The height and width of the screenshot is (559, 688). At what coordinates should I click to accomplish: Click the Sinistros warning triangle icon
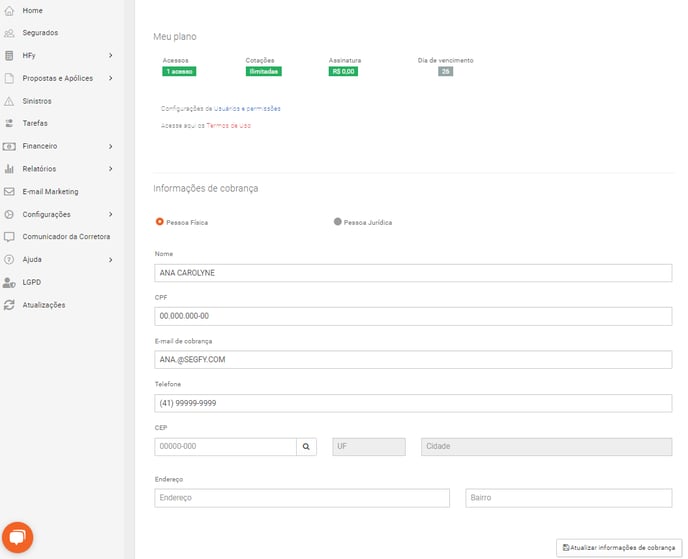tap(9, 101)
